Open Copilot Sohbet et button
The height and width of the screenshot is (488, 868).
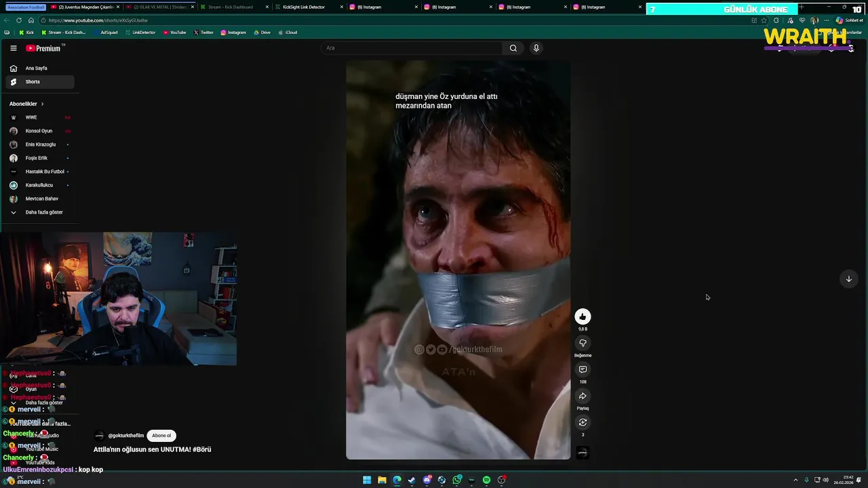(x=850, y=20)
